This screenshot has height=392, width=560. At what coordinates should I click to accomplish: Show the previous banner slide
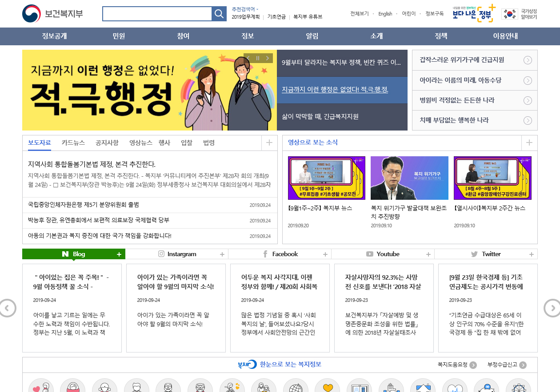click(248, 58)
